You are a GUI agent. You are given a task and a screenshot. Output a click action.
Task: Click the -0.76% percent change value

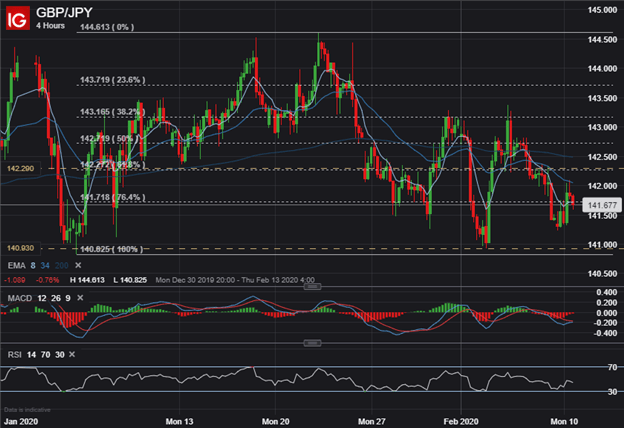click(x=47, y=280)
